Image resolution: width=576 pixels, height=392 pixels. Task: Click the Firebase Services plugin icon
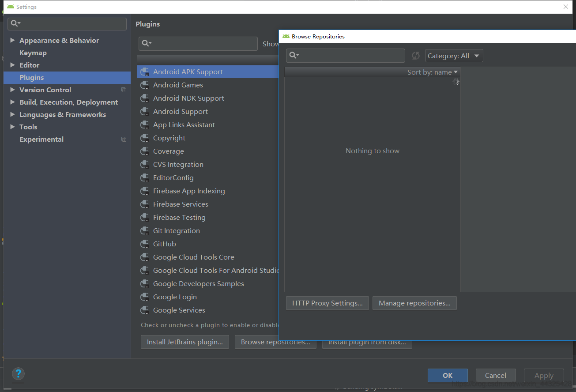tap(144, 204)
